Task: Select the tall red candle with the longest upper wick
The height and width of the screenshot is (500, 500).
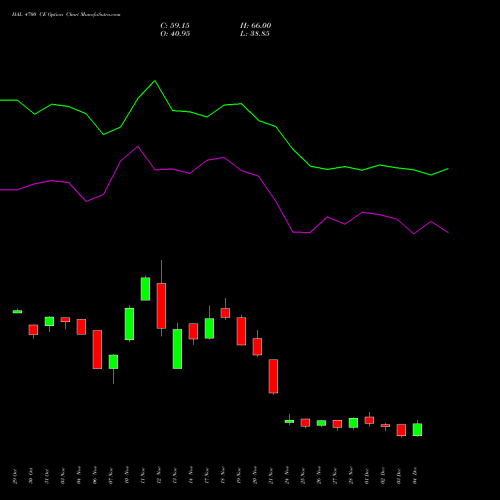Action: pos(161,306)
